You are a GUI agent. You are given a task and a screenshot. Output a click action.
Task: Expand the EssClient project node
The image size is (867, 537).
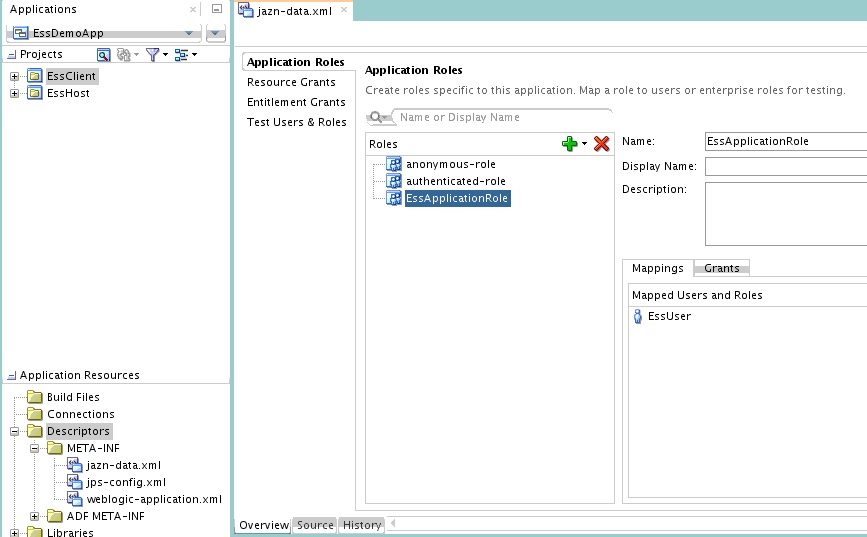point(14,76)
